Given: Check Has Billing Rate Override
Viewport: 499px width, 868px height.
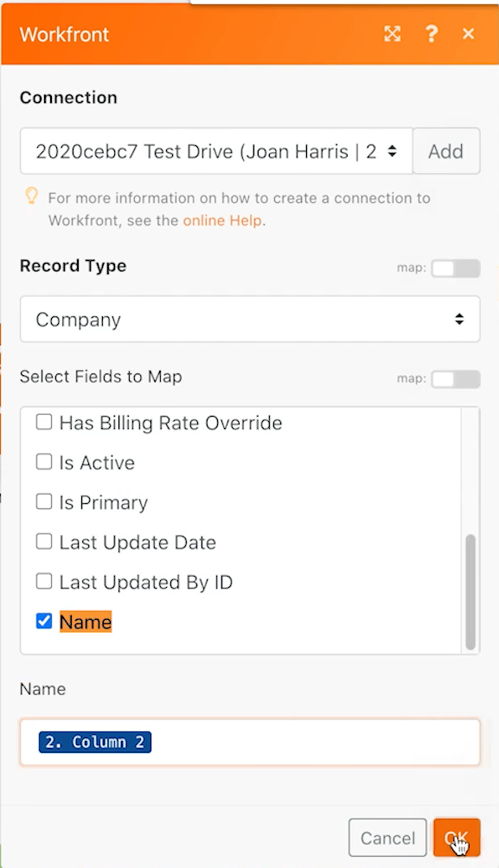Looking at the screenshot, I should 44,423.
